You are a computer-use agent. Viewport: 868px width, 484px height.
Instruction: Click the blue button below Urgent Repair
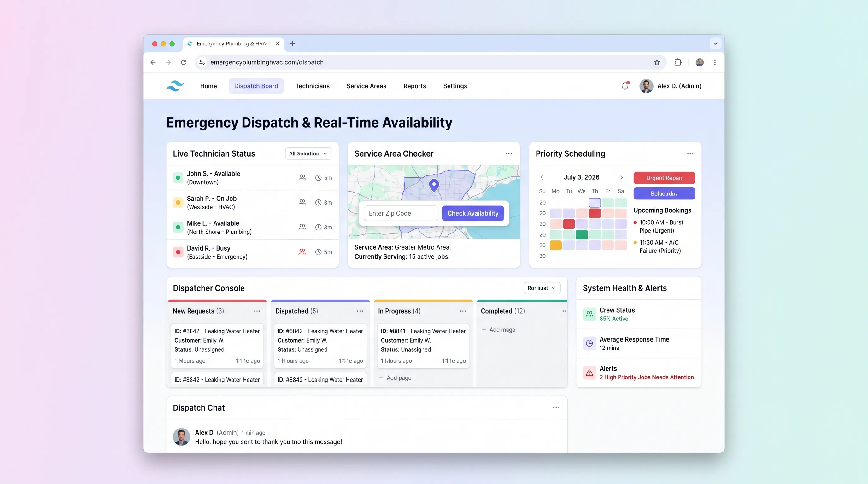664,193
